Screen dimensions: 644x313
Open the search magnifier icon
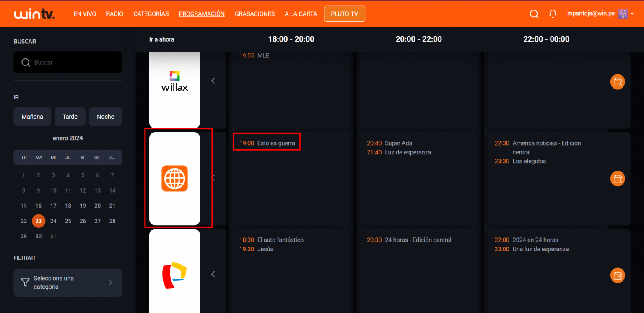coord(534,14)
